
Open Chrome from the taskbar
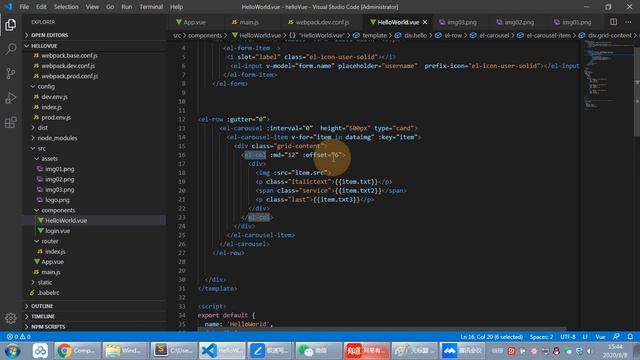coord(77,351)
